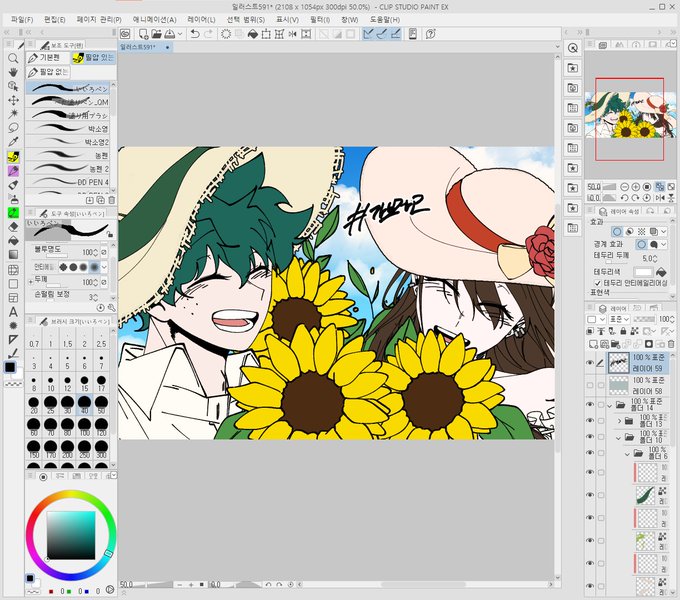Switch to 일러스트591 canvas tab
This screenshot has width=680, height=600.
pos(145,47)
